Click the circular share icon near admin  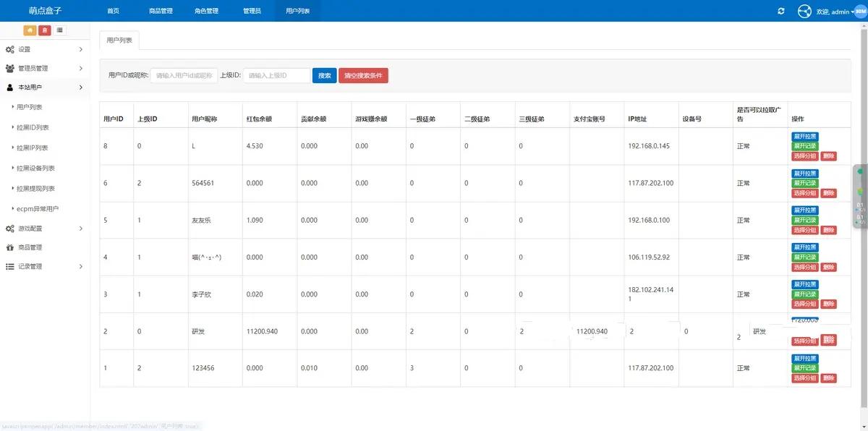point(804,12)
